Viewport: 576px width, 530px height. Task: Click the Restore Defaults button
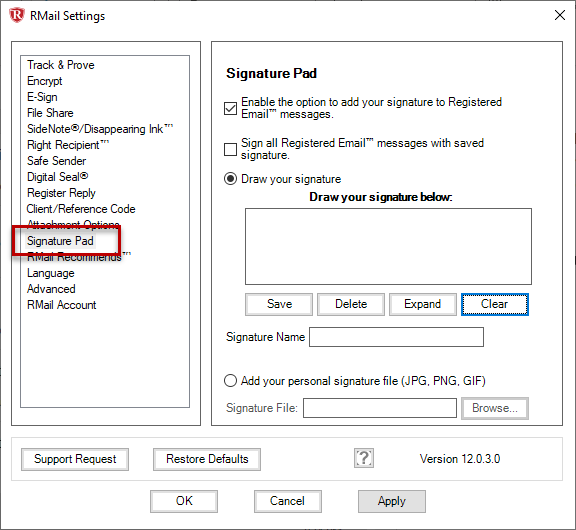[x=207, y=459]
